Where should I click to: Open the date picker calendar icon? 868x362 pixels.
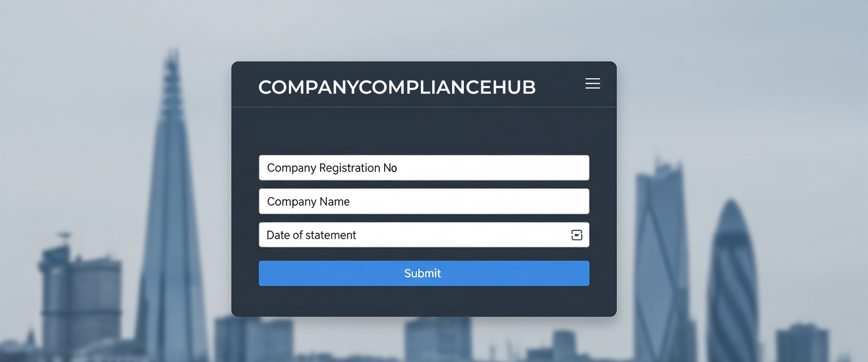[x=577, y=235]
